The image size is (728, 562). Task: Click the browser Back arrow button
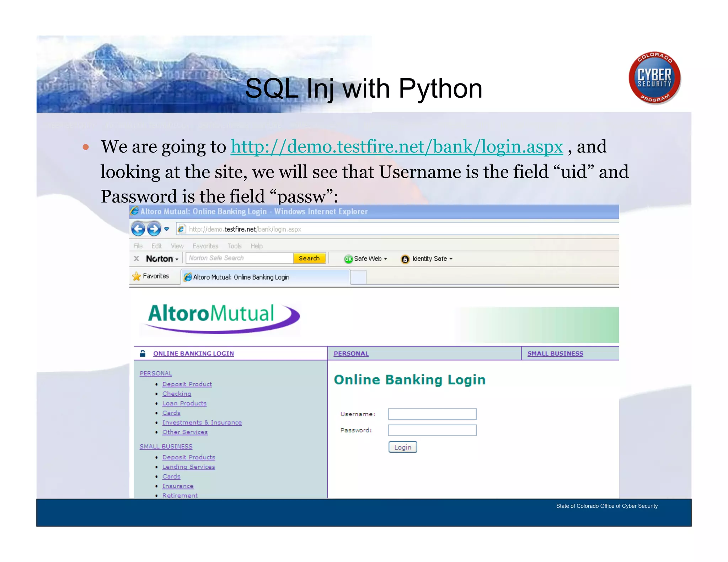[138, 229]
